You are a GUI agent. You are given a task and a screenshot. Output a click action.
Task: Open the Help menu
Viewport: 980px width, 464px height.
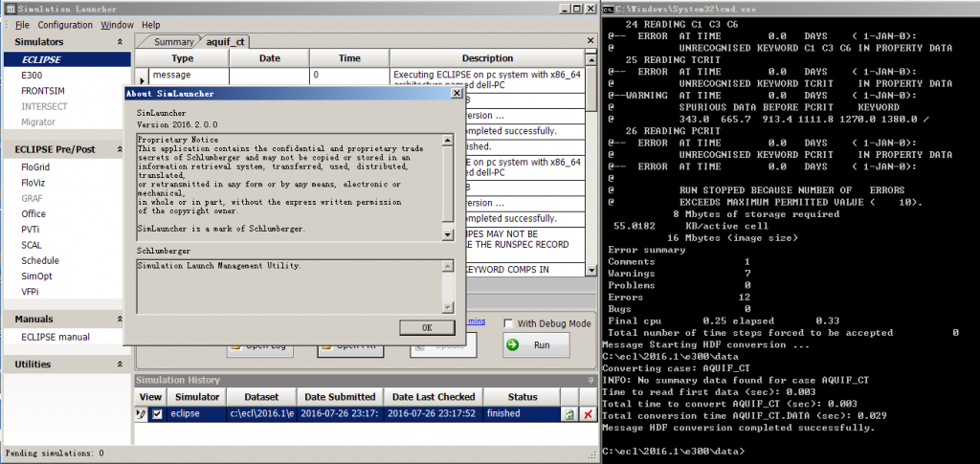point(150,25)
